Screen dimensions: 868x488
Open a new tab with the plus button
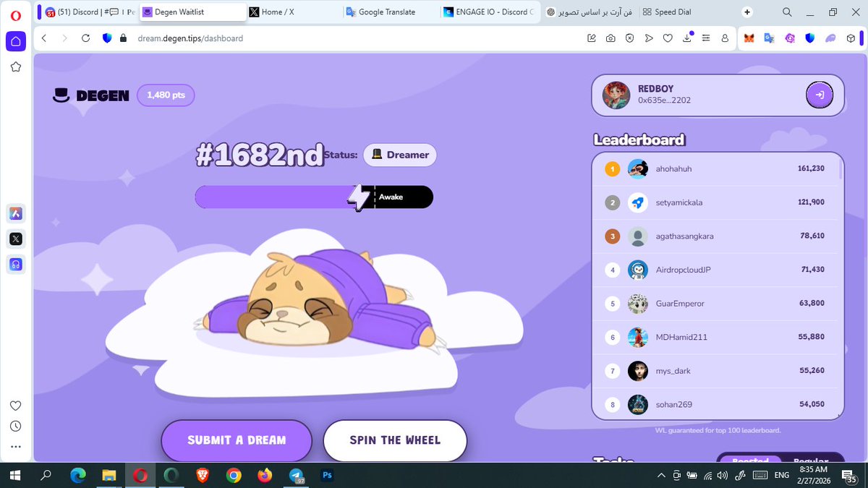point(747,12)
